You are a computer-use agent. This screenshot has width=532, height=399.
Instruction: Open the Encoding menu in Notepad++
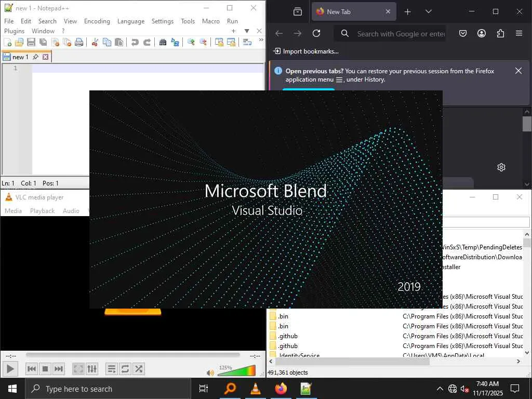click(x=97, y=21)
